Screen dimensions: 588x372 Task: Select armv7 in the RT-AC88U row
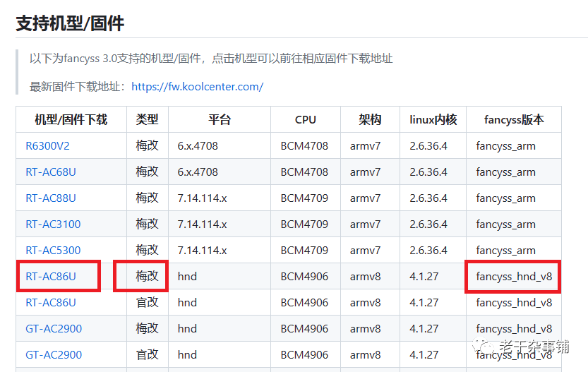pyautogui.click(x=365, y=198)
